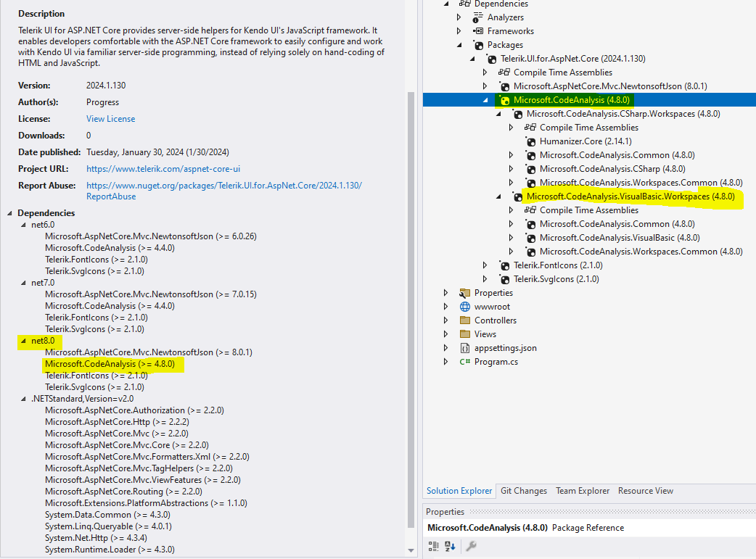The height and width of the screenshot is (559, 756).
Task: Click the Microsoft.CodeAnalysis.CSharp (4.8.0) package icon
Action: click(x=530, y=170)
